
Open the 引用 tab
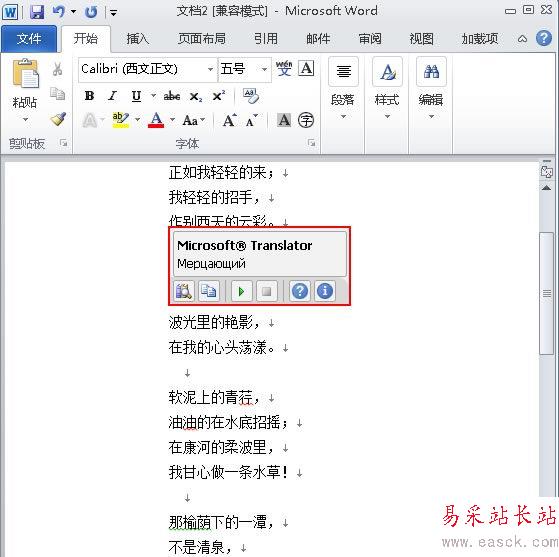(266, 39)
